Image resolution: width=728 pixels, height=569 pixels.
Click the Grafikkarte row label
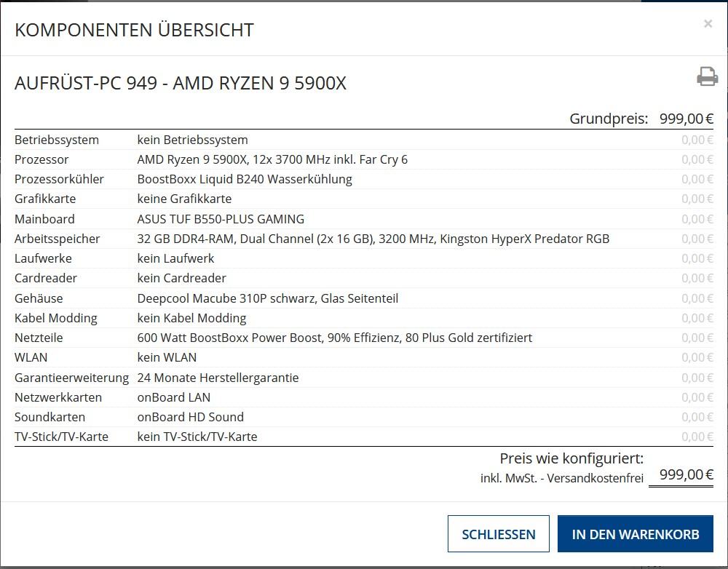click(x=45, y=199)
